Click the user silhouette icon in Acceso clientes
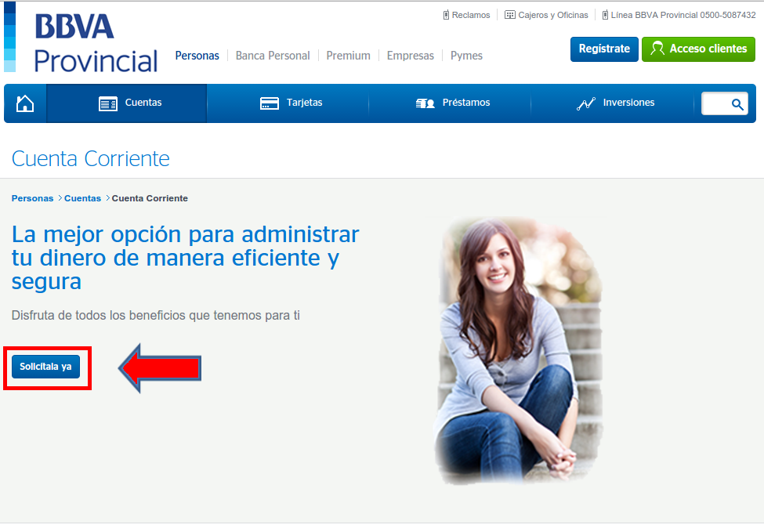This screenshot has height=532, width=764. (x=657, y=49)
